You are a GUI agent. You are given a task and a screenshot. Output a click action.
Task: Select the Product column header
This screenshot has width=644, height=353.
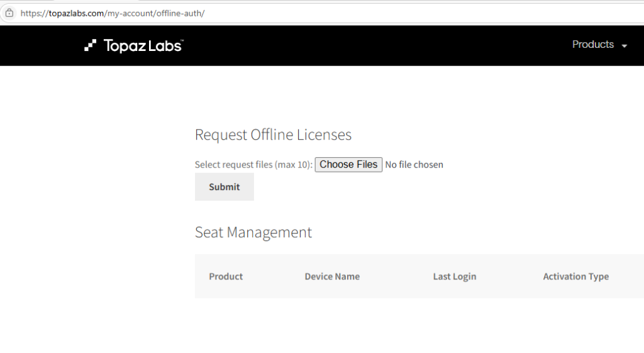point(226,277)
